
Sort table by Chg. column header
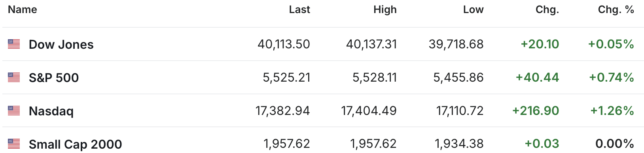click(x=547, y=10)
